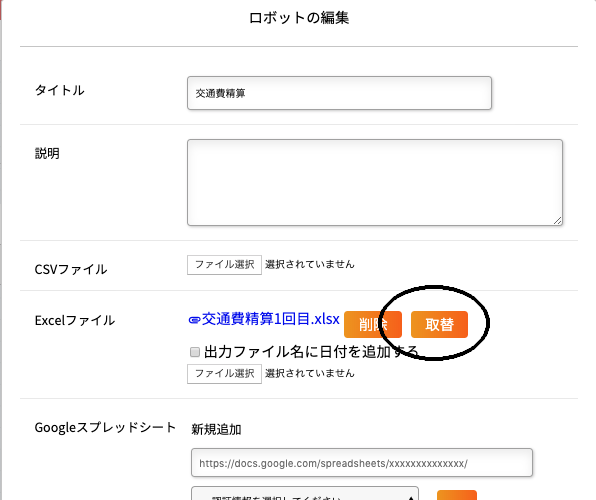The height and width of the screenshot is (500, 596).
Task: Click the arrow on the credentials dropdown
Action: coord(411,497)
